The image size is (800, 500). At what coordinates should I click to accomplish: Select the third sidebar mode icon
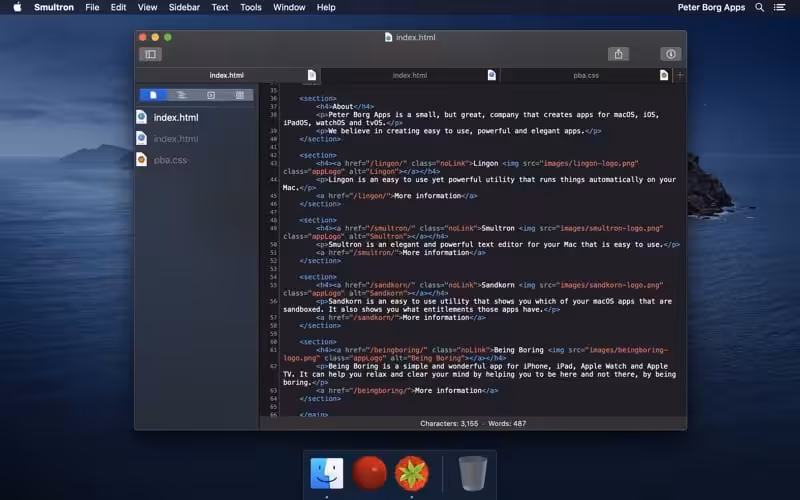210,95
